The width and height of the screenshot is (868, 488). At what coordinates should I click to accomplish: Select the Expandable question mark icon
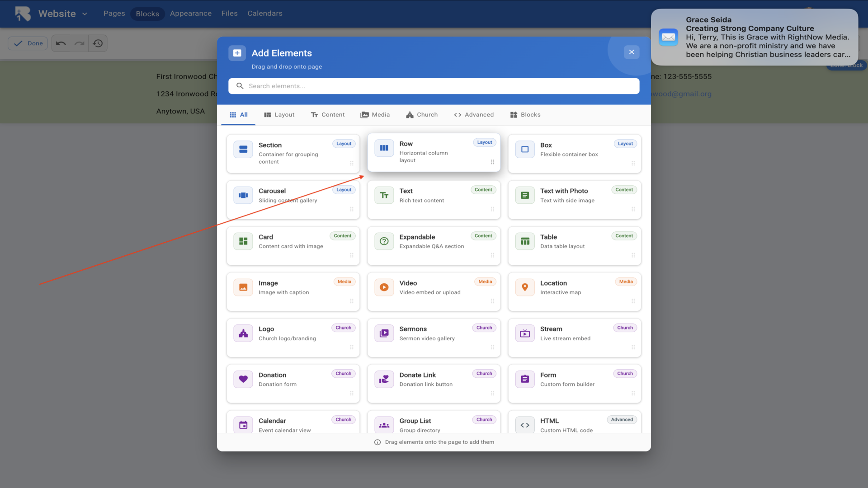(x=384, y=241)
